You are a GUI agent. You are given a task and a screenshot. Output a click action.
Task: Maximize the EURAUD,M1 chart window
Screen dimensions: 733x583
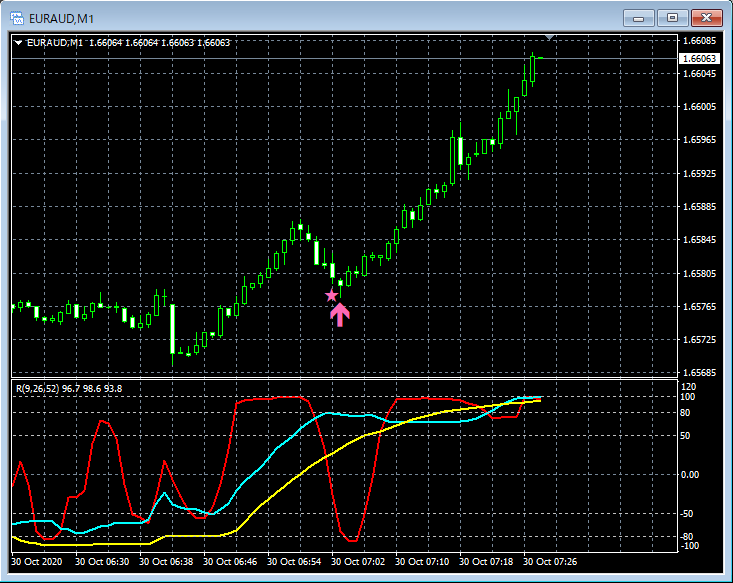(672, 18)
